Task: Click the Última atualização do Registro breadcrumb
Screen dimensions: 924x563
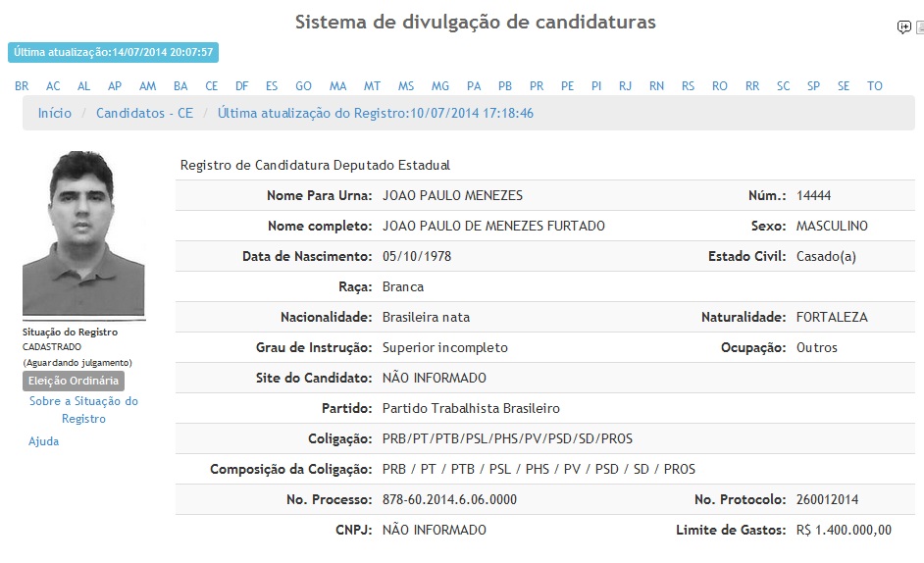Action: pos(376,113)
